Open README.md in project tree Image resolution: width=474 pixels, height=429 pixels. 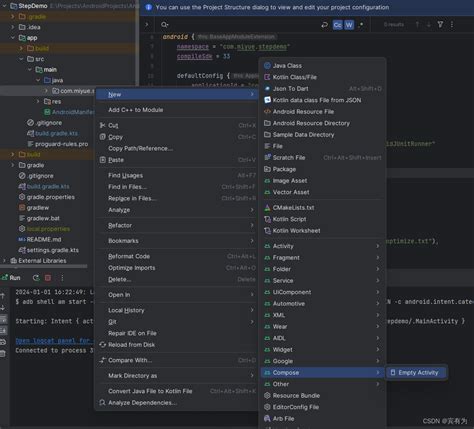(x=43, y=239)
